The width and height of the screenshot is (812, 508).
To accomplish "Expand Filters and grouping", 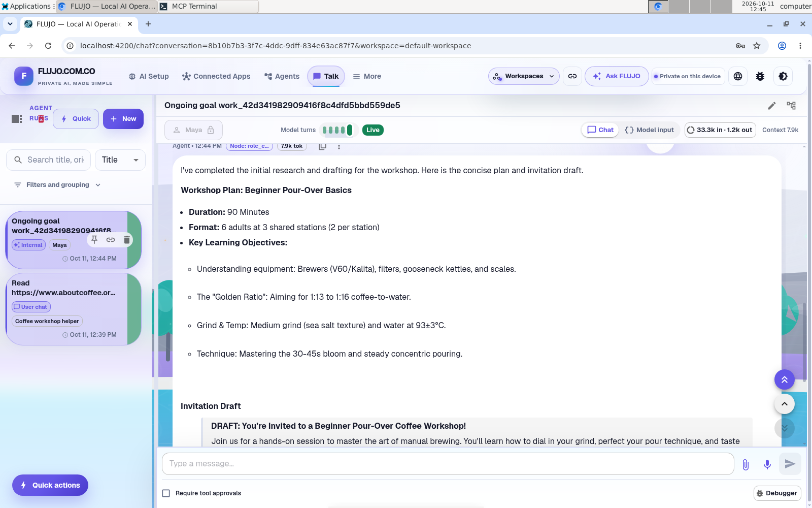I will coord(57,185).
